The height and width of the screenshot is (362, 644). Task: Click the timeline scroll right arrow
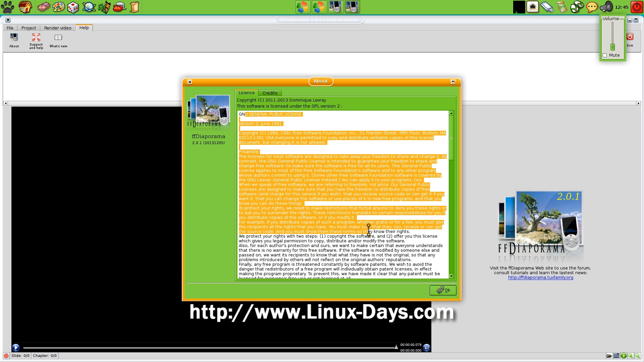point(638,103)
